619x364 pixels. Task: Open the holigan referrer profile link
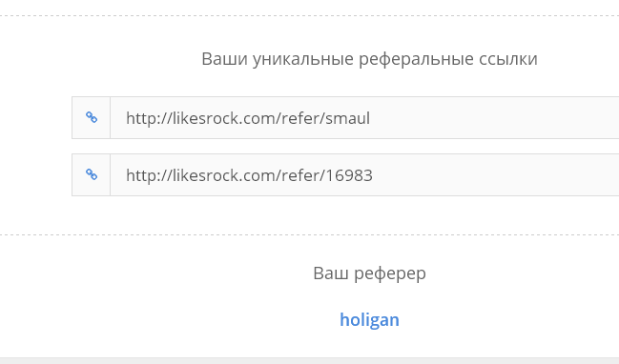[x=369, y=320]
